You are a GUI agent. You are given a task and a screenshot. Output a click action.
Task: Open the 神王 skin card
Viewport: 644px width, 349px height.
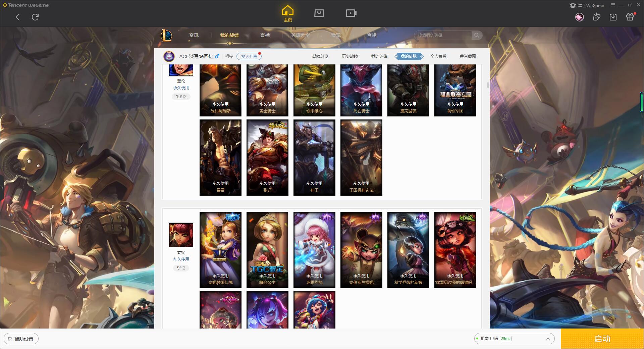[x=314, y=158]
